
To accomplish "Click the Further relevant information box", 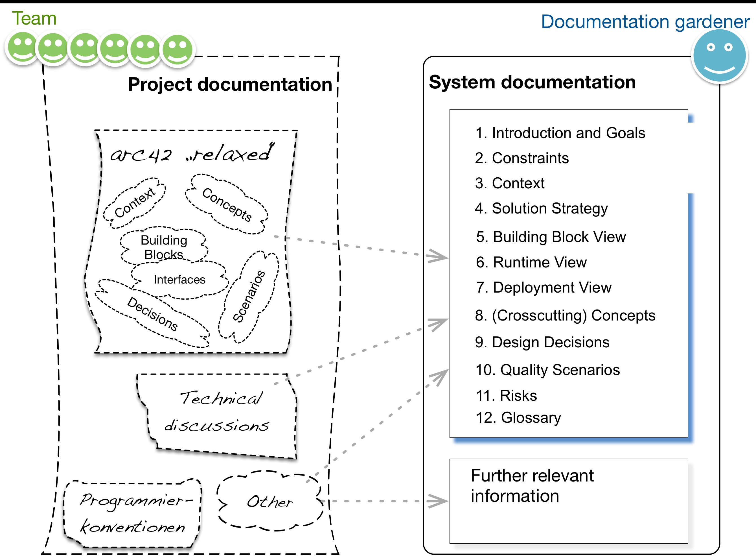I will (x=568, y=500).
